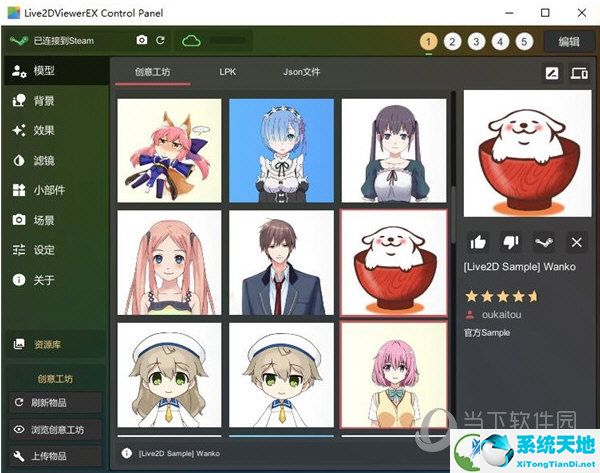Open the 场景 sidebar section

(57, 220)
